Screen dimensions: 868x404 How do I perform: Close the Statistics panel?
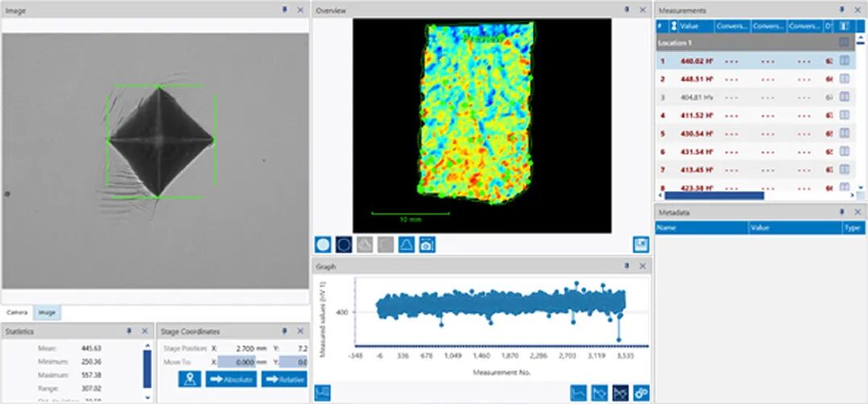(144, 331)
